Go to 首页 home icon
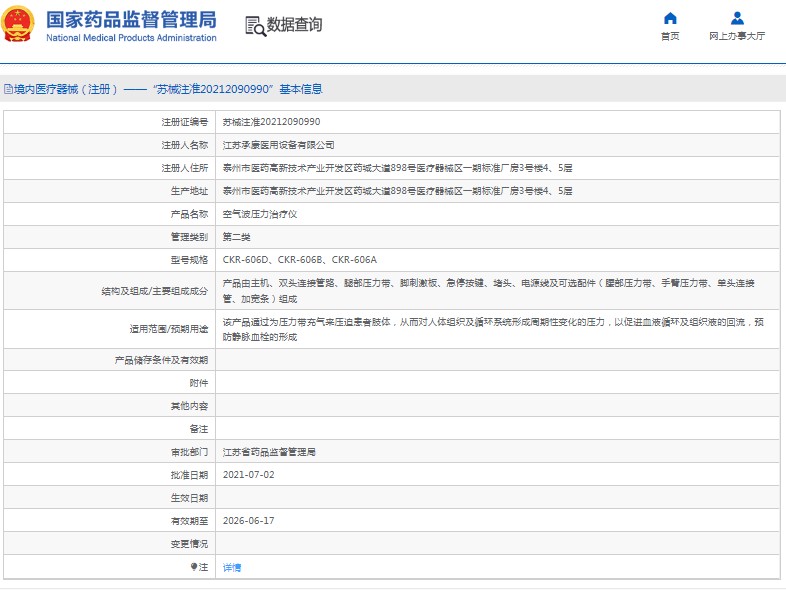The width and height of the screenshot is (786, 590). click(670, 19)
